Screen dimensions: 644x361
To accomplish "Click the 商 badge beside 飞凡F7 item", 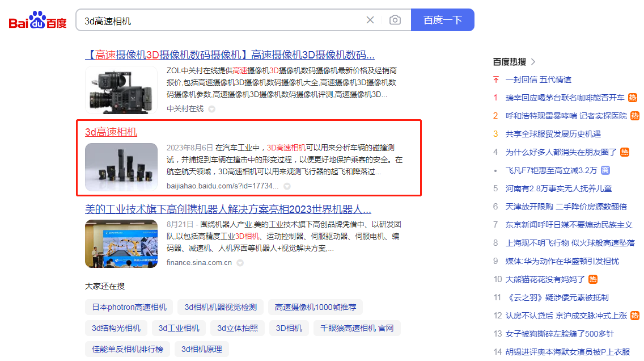I will point(605,170).
